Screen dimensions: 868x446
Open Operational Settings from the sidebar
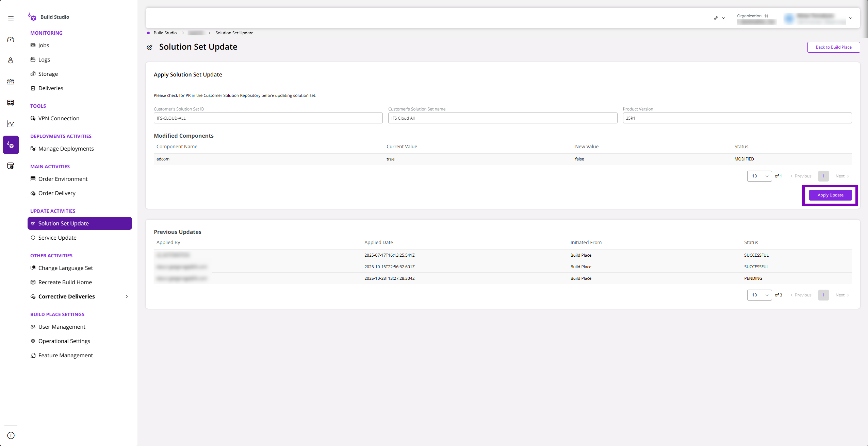point(64,341)
